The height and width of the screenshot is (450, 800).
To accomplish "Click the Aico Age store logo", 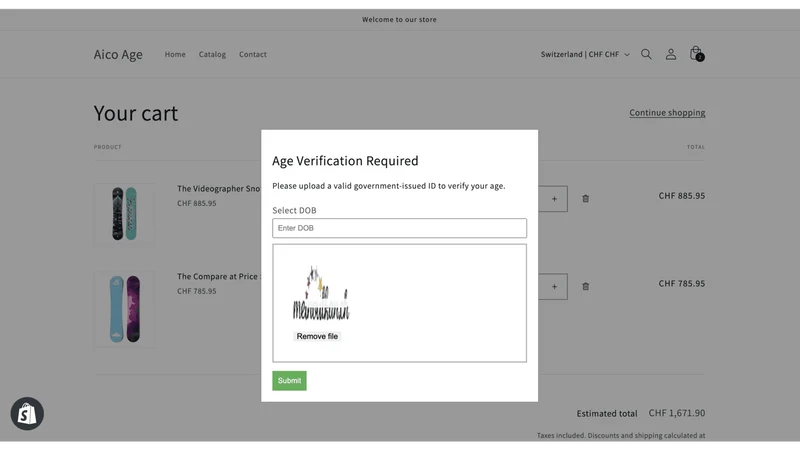I will tap(118, 54).
